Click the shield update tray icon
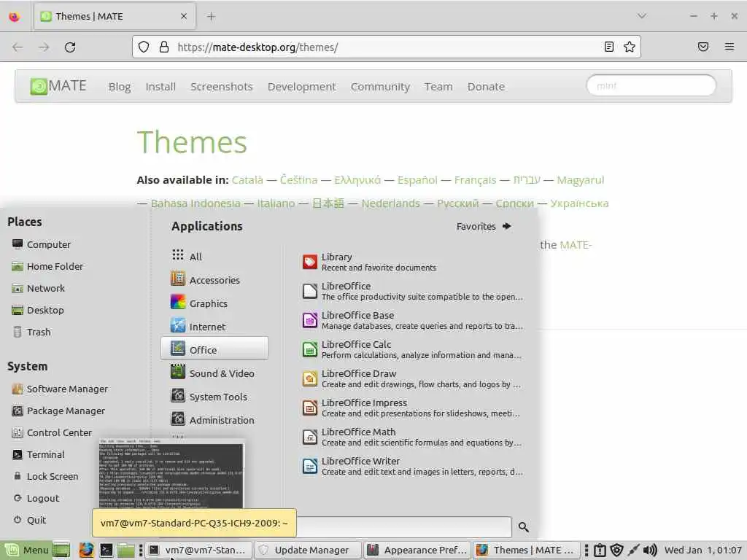 click(x=616, y=550)
